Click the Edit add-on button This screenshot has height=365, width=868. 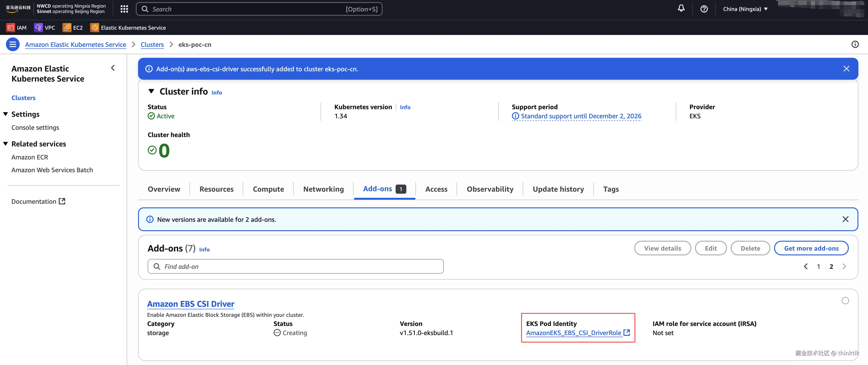[711, 248]
